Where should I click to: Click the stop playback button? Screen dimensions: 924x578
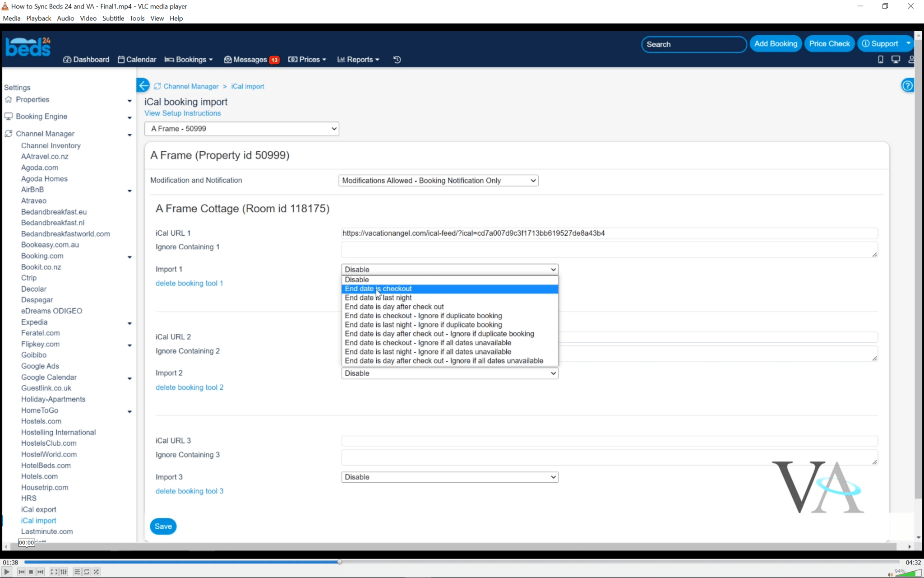point(31,572)
